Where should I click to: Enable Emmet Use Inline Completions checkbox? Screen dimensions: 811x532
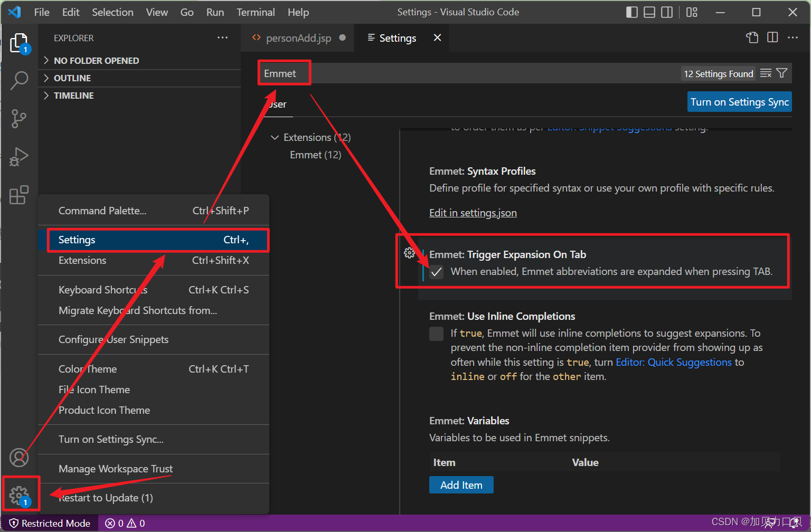click(436, 334)
